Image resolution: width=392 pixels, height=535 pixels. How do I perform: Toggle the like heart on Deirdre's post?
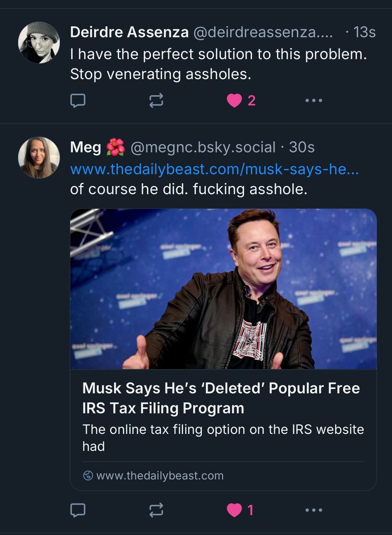pyautogui.click(x=234, y=100)
